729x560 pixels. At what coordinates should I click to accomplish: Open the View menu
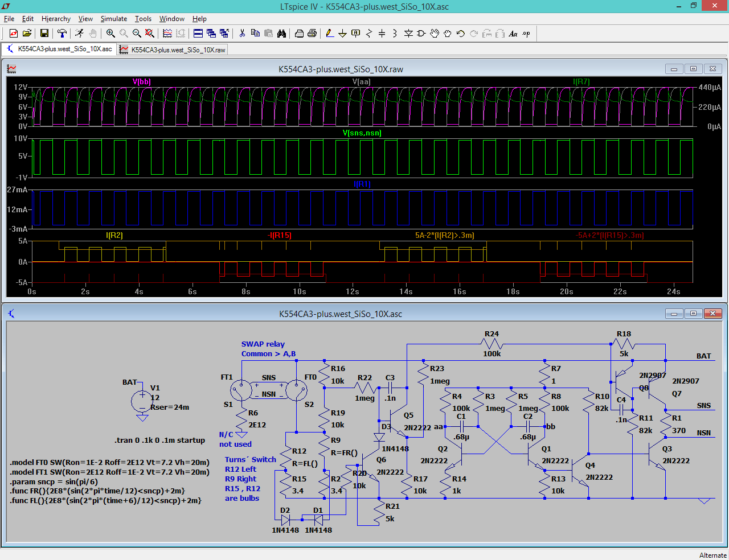85,19
